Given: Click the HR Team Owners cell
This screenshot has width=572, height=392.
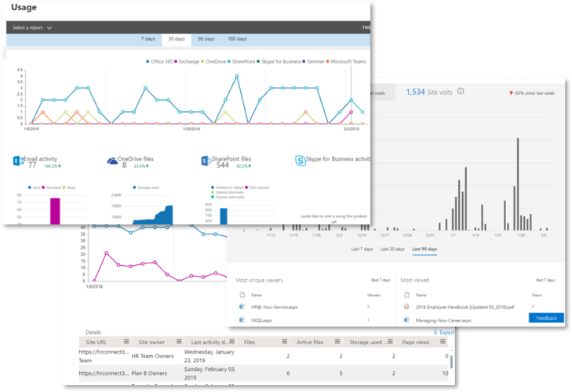Looking at the screenshot, I should 152,356.
